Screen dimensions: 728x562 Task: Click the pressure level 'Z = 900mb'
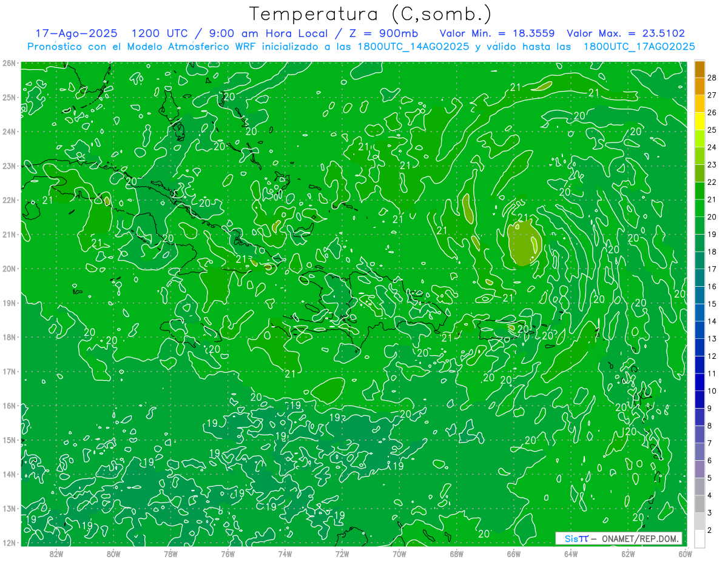coord(384,33)
